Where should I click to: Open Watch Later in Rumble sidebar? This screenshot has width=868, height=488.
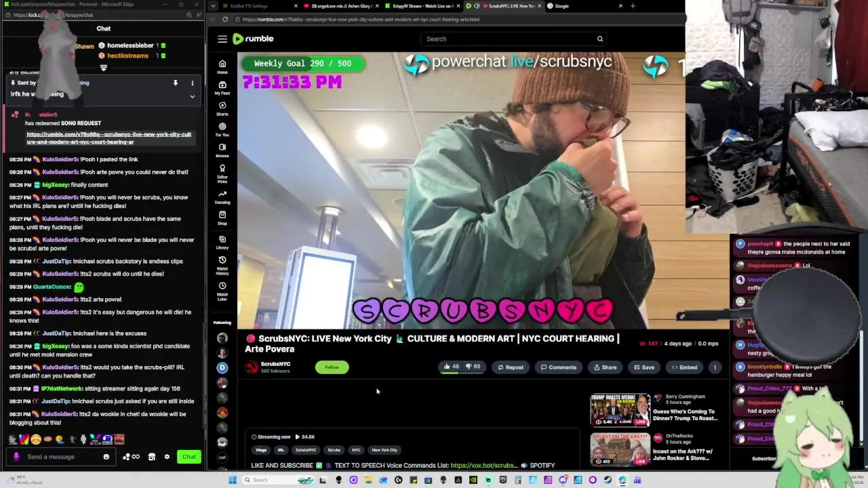point(222,291)
